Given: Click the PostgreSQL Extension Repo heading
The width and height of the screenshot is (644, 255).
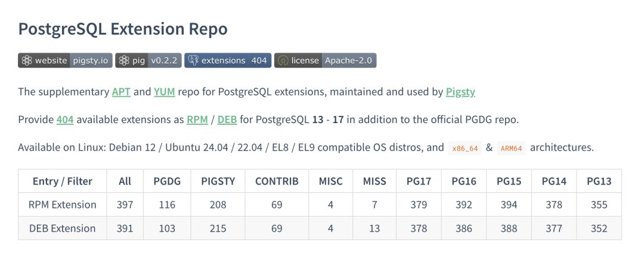Looking at the screenshot, I should click(x=123, y=29).
